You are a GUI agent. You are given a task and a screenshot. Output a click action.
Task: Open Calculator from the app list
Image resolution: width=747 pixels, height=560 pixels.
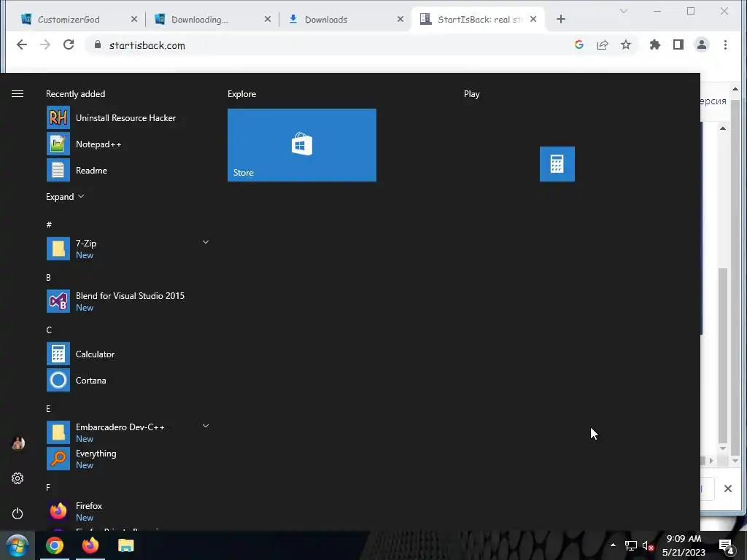pyautogui.click(x=128, y=354)
